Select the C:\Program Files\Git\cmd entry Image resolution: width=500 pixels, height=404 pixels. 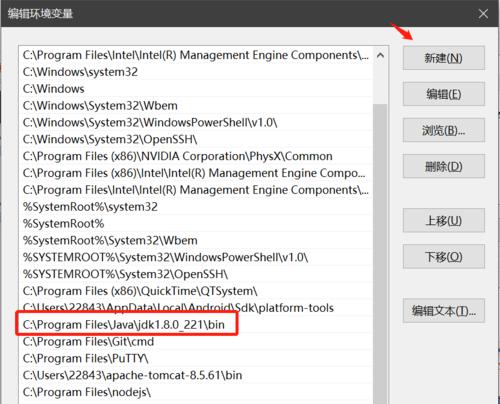(x=196, y=341)
